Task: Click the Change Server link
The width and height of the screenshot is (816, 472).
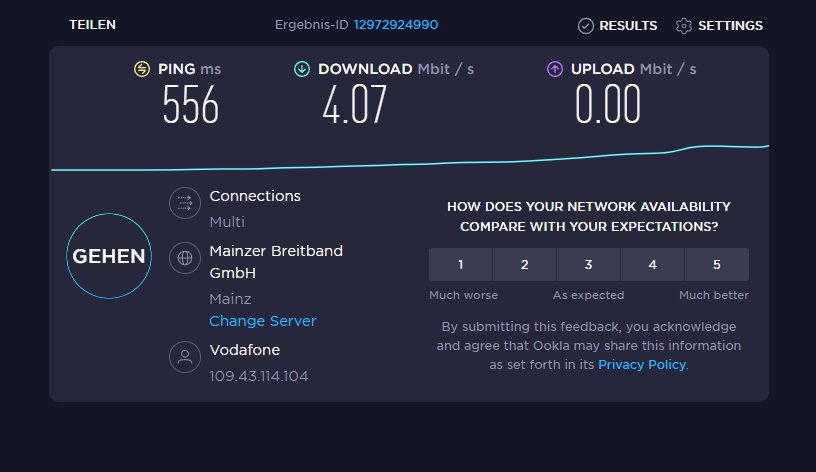Action: [263, 321]
